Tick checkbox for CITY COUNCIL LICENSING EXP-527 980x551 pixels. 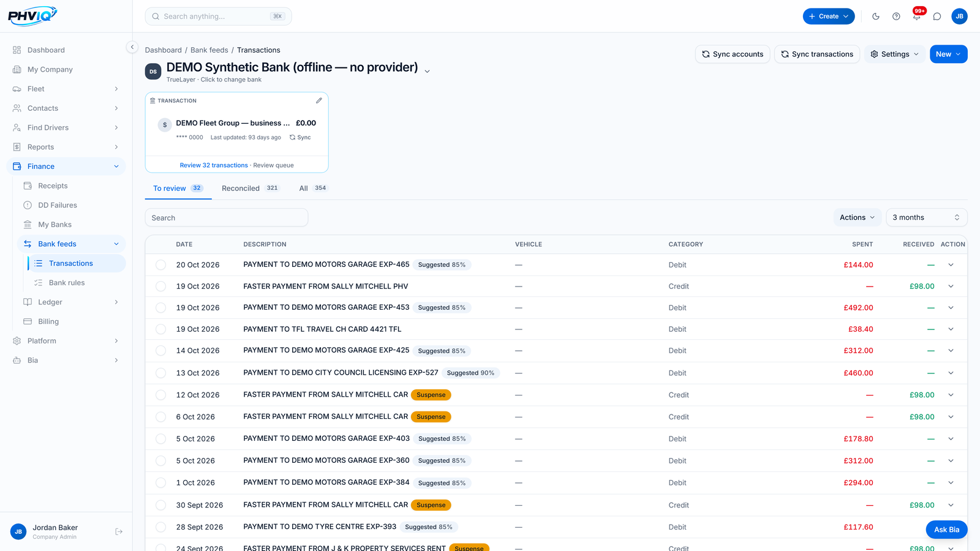pos(160,373)
